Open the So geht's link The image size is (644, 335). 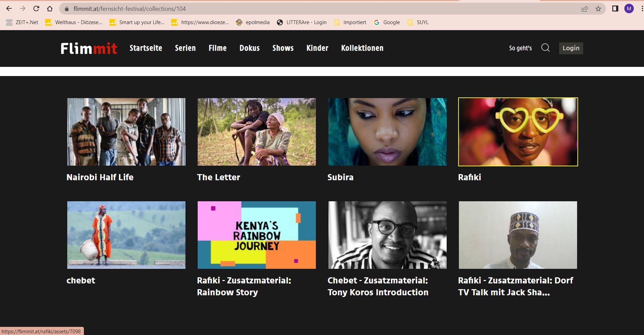pos(520,48)
